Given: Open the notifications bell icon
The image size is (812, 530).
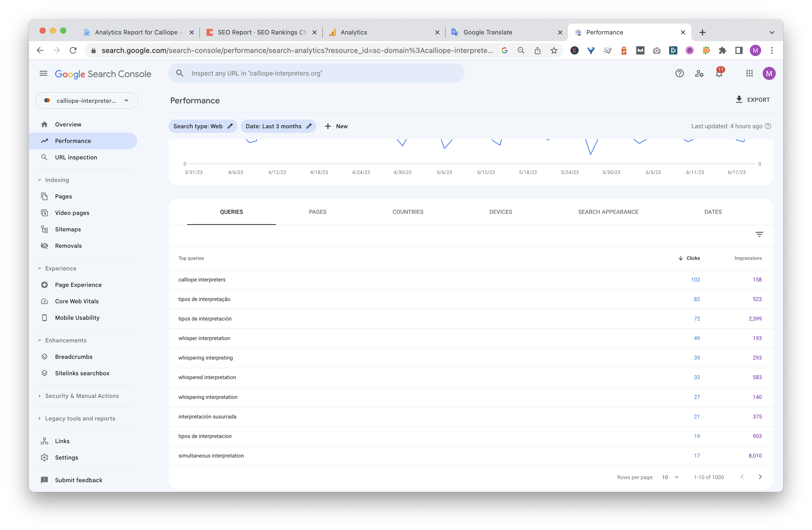Looking at the screenshot, I should pyautogui.click(x=719, y=74).
